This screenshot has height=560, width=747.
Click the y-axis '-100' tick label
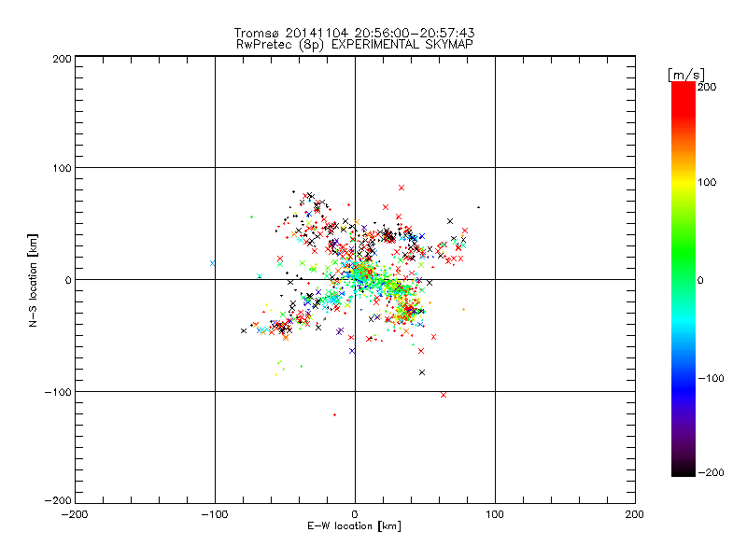[x=58, y=392]
